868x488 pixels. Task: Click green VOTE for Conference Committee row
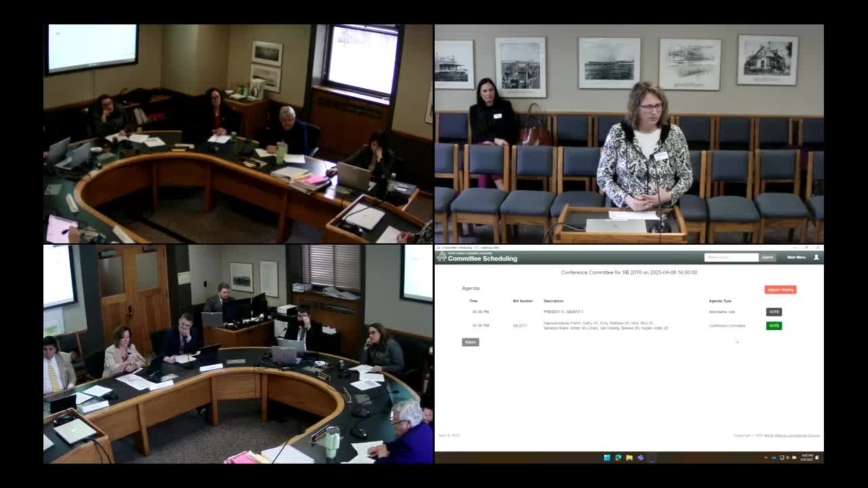click(x=774, y=325)
